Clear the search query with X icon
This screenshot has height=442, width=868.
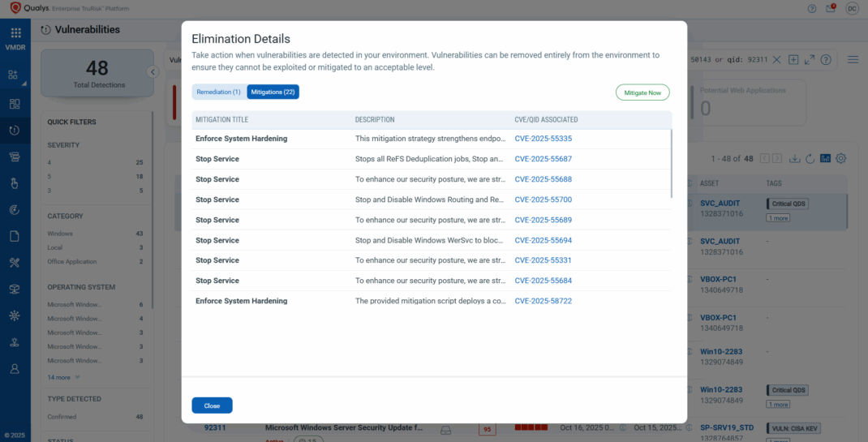click(x=777, y=60)
